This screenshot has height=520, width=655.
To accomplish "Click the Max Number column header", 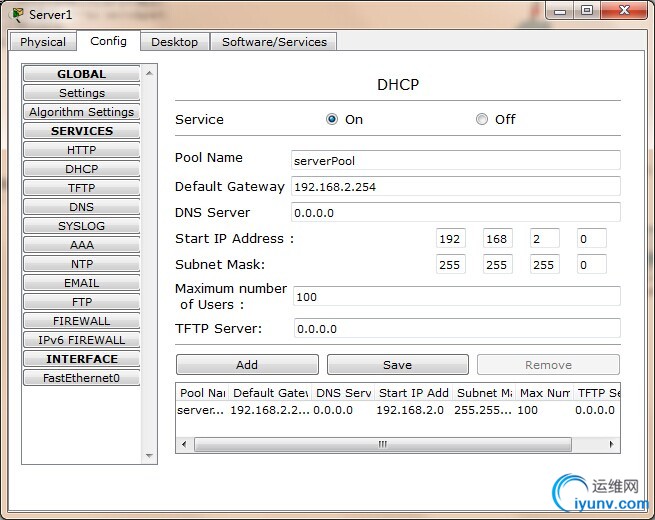I will pyautogui.click(x=545, y=393).
